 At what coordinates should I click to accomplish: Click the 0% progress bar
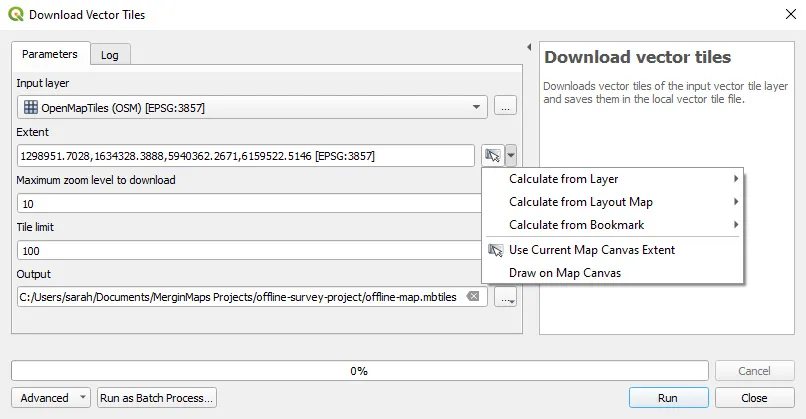360,371
